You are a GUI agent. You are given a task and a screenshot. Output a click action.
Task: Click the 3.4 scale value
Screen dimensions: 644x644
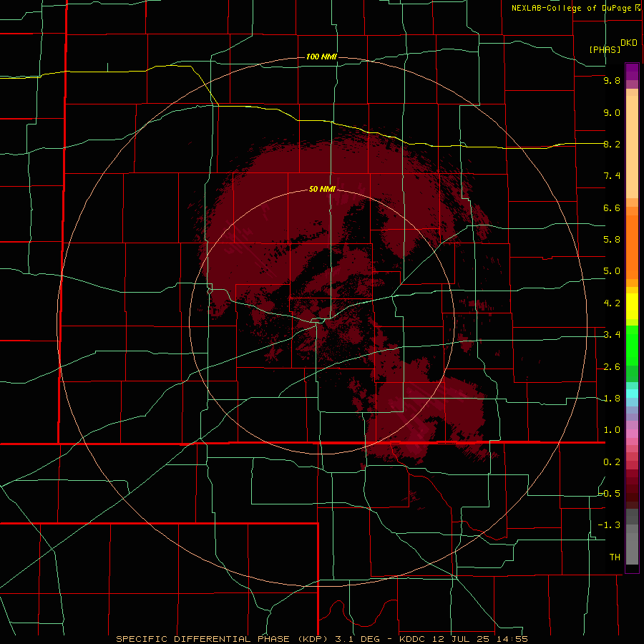pyautogui.click(x=612, y=335)
